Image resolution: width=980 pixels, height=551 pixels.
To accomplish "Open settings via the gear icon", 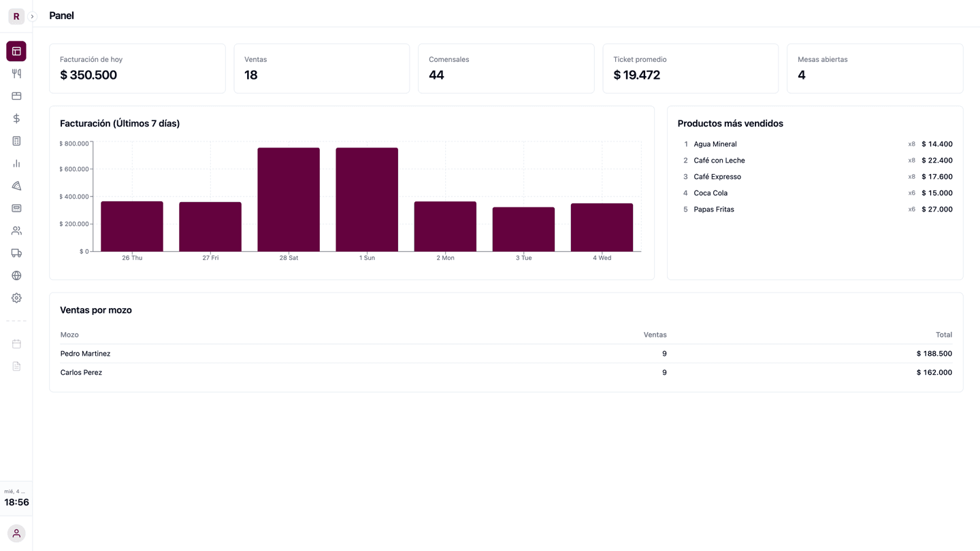I will point(16,298).
